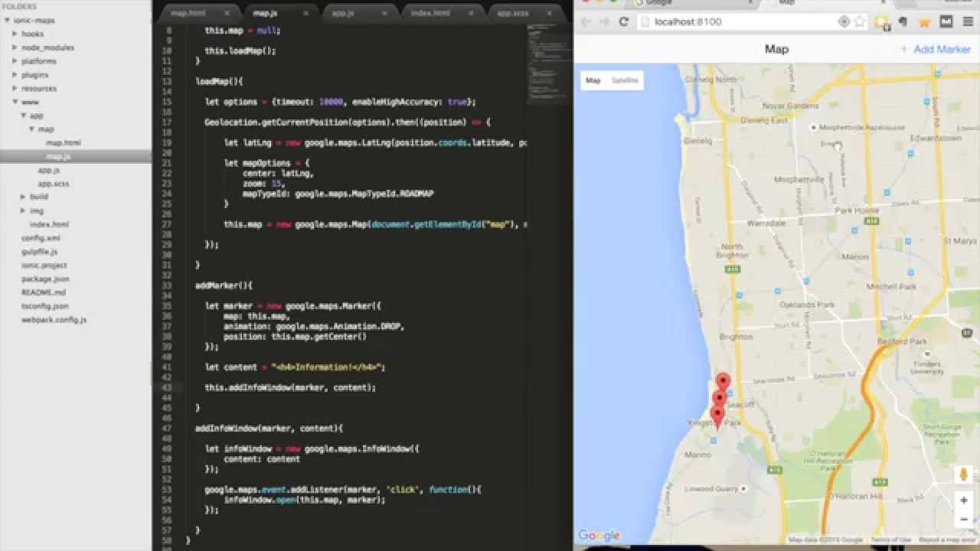Click the plus icon beside Add Marker
980x551 pixels.
[x=904, y=49]
